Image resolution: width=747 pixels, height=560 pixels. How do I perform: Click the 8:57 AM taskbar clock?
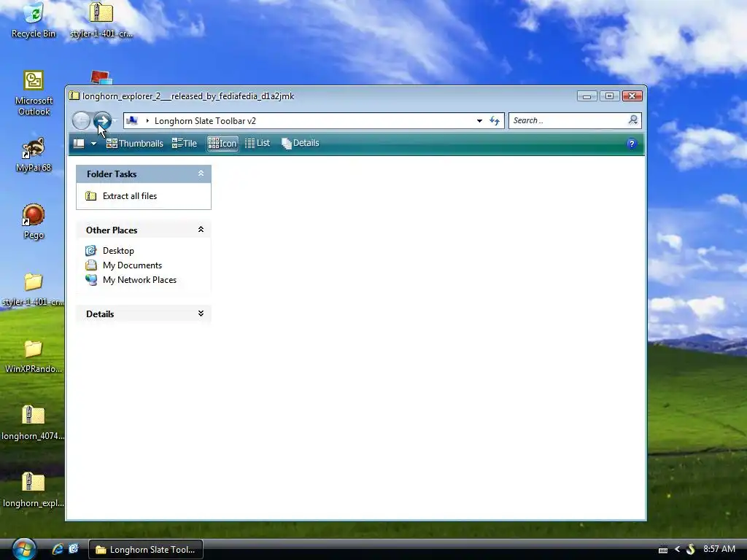pos(719,549)
